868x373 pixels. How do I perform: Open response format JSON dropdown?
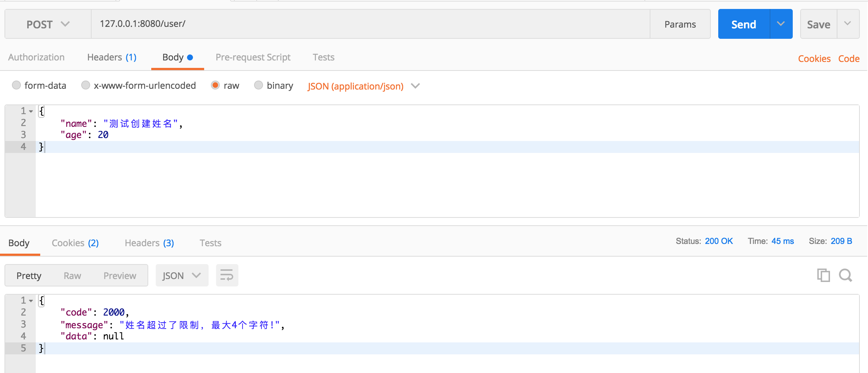tap(182, 275)
